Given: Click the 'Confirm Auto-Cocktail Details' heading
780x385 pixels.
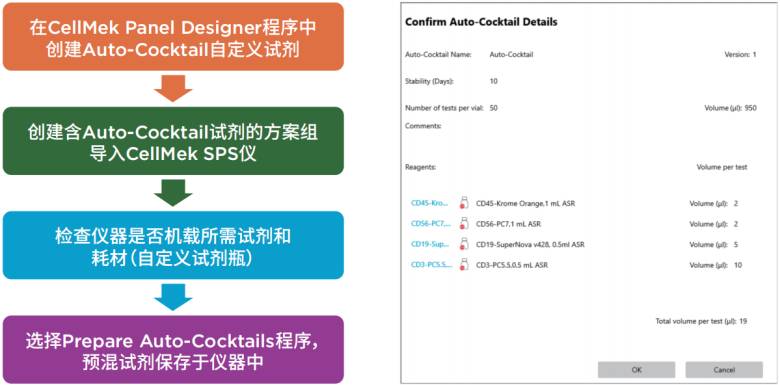Looking at the screenshot, I should click(x=481, y=22).
